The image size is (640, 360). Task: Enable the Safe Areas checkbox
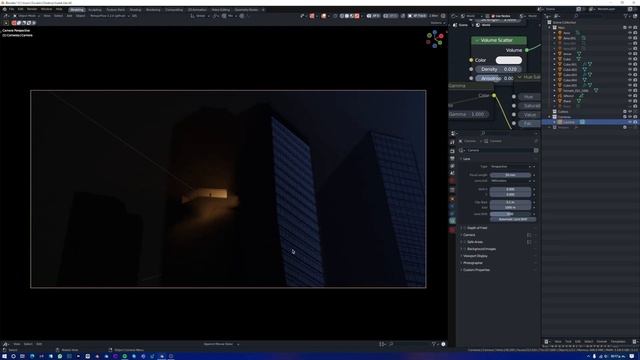click(x=465, y=242)
